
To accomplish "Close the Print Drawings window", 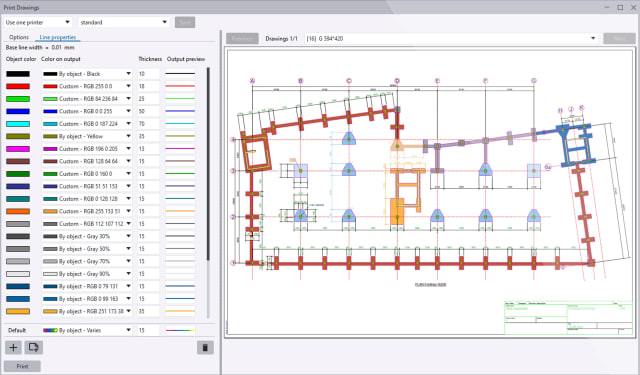I will (x=633, y=7).
